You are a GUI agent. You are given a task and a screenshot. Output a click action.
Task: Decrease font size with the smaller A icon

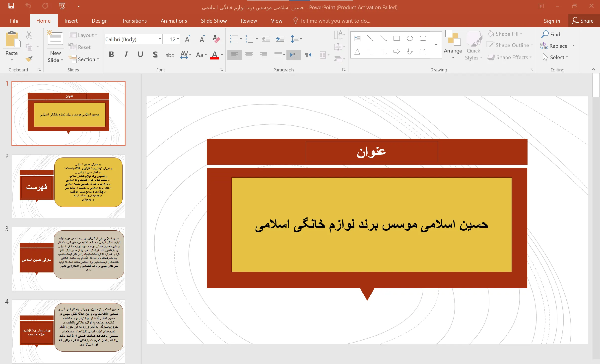[x=202, y=39]
